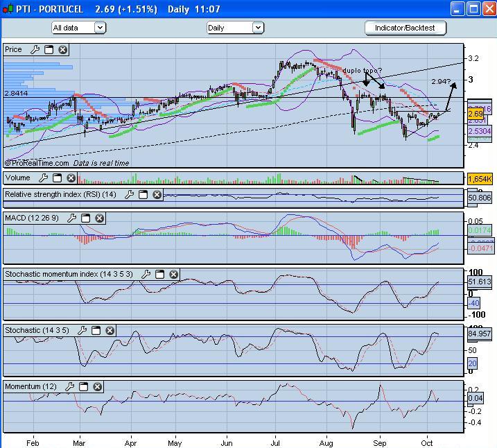Click the Jul month axis label
The height and width of the screenshot is (448, 497).
275,443
